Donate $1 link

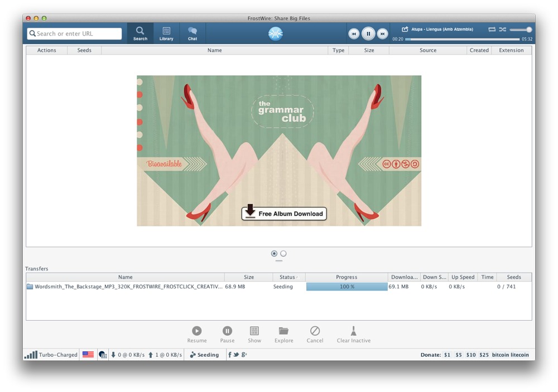click(x=447, y=355)
